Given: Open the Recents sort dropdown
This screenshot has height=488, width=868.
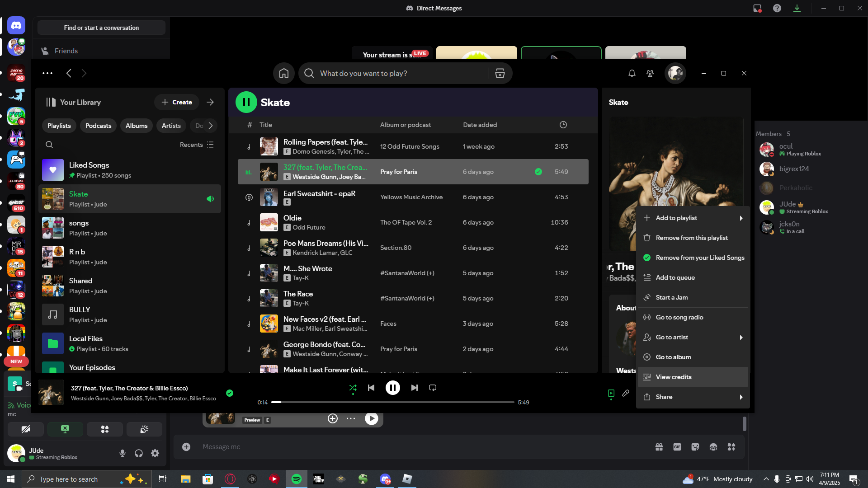Looking at the screenshot, I should coord(197,145).
